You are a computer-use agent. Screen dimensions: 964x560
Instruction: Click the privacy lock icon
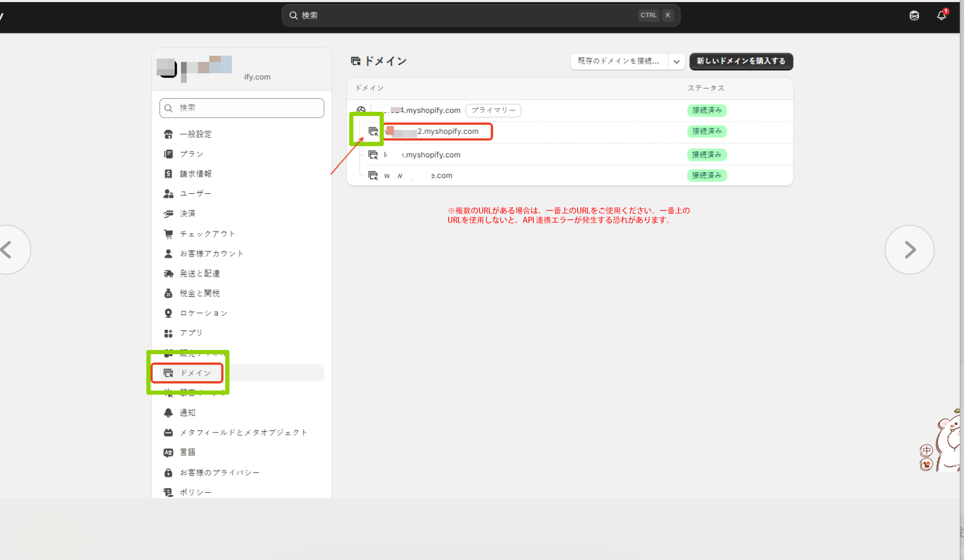pyautogui.click(x=168, y=473)
